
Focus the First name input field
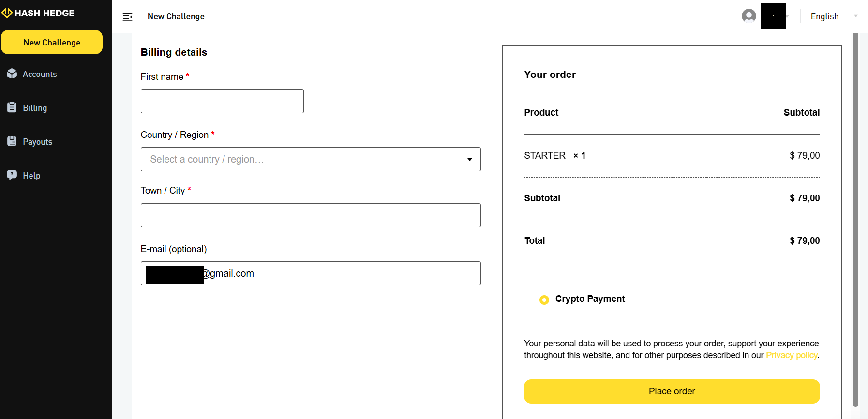pos(222,101)
